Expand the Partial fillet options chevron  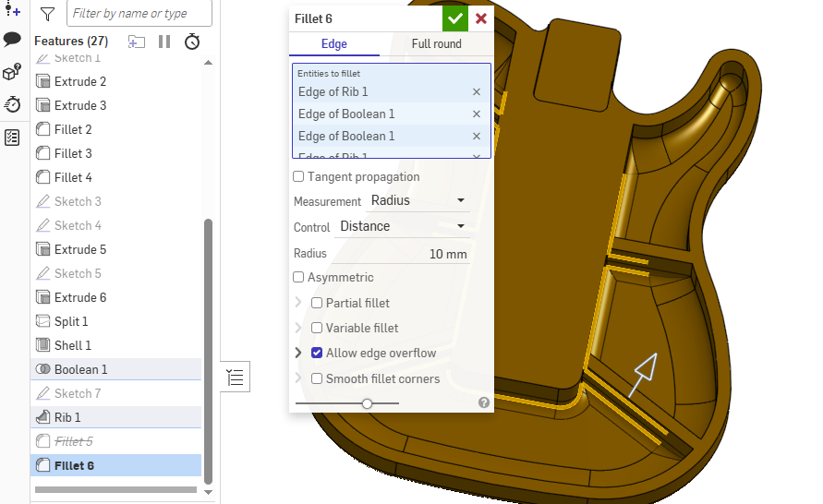click(298, 303)
